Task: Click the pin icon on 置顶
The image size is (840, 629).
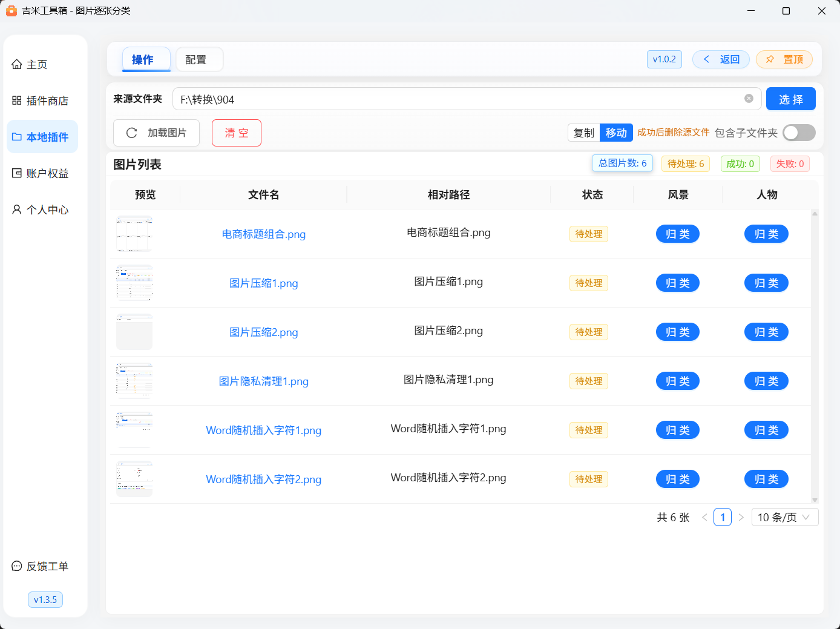Action: click(x=770, y=59)
